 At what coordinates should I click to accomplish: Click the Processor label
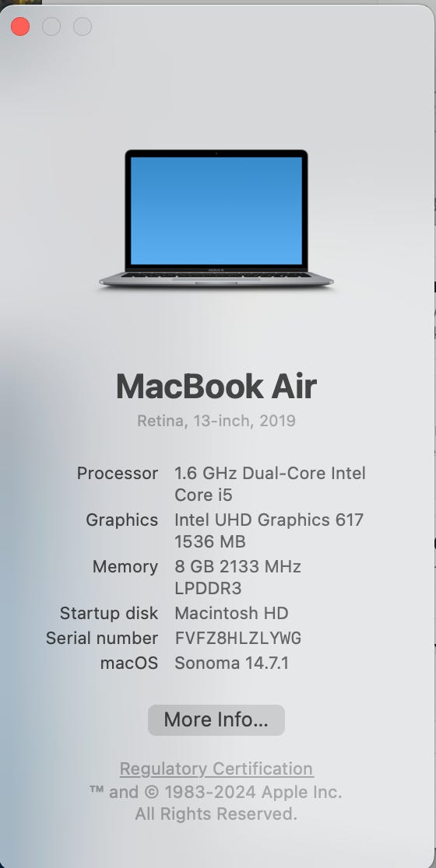tap(118, 474)
